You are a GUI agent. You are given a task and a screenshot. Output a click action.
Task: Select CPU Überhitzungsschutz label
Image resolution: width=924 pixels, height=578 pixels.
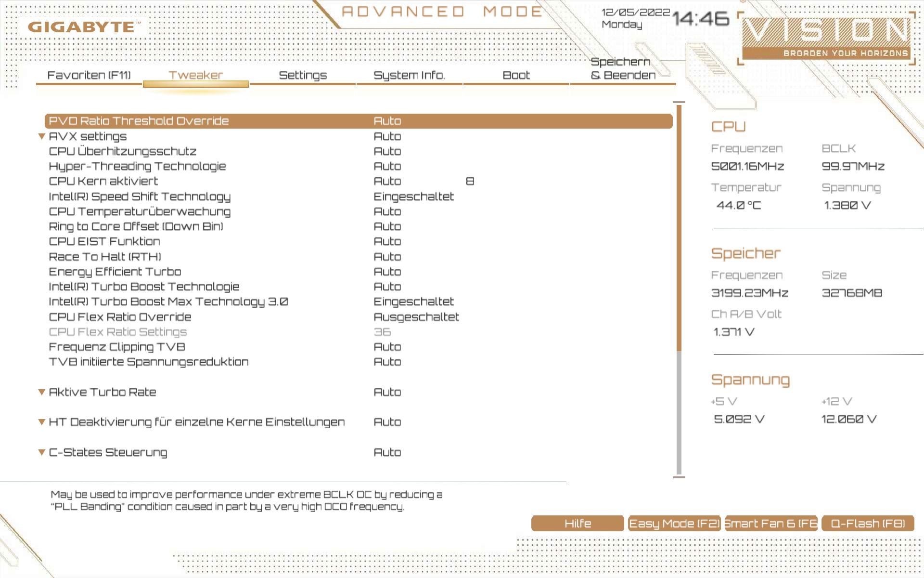click(123, 151)
